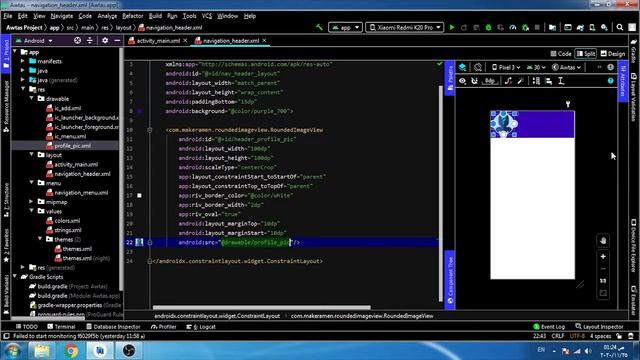Open default margins 8dp button
The image size is (640, 360).
(x=490, y=81)
